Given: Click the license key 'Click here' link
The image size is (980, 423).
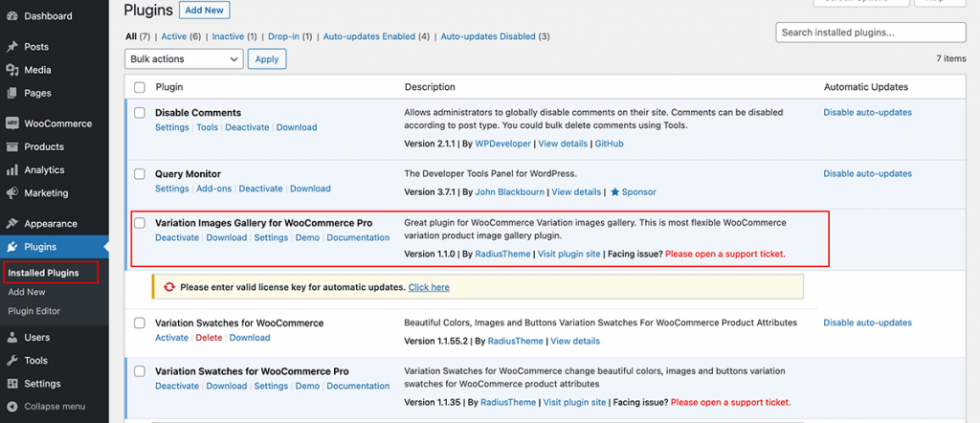Looking at the screenshot, I should pyautogui.click(x=429, y=287).
